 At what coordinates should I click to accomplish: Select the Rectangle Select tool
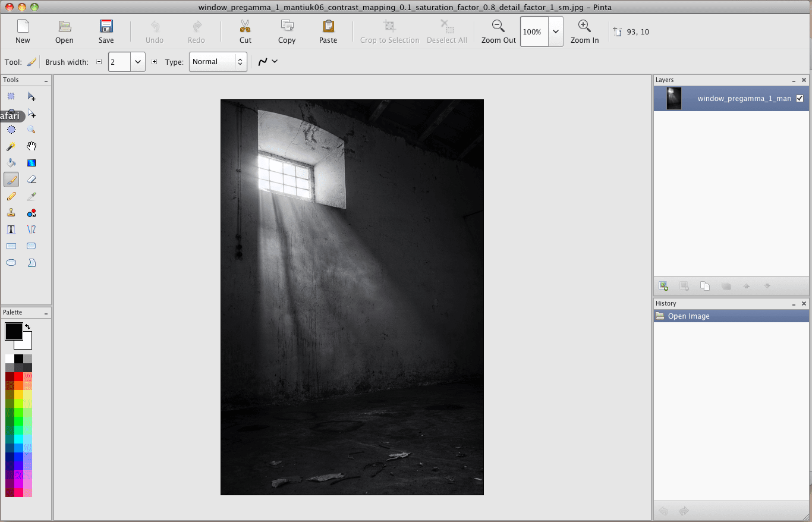[x=11, y=96]
